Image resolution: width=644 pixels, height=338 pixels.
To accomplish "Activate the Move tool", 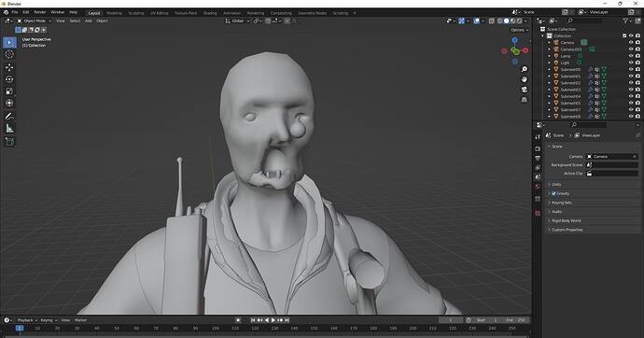I will tap(9, 67).
